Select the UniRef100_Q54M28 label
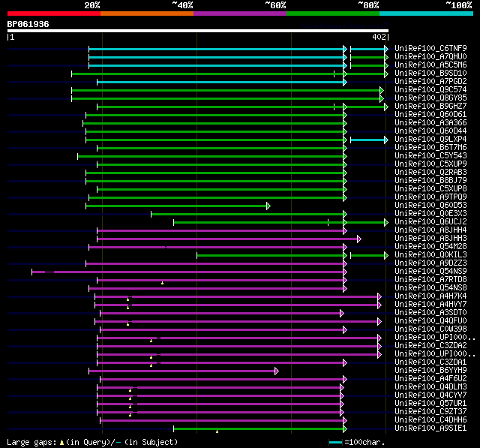480x448 pixels. click(x=430, y=247)
